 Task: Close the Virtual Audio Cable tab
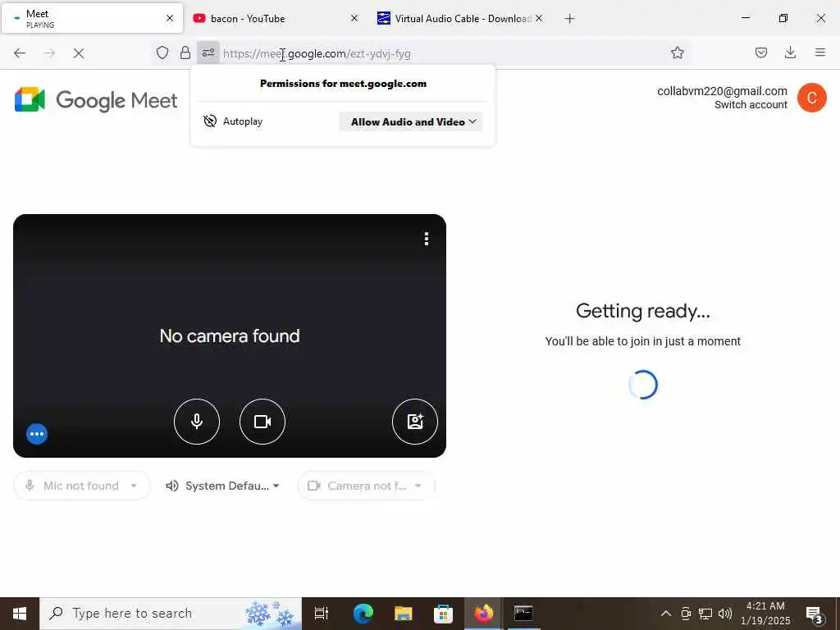[539, 18]
